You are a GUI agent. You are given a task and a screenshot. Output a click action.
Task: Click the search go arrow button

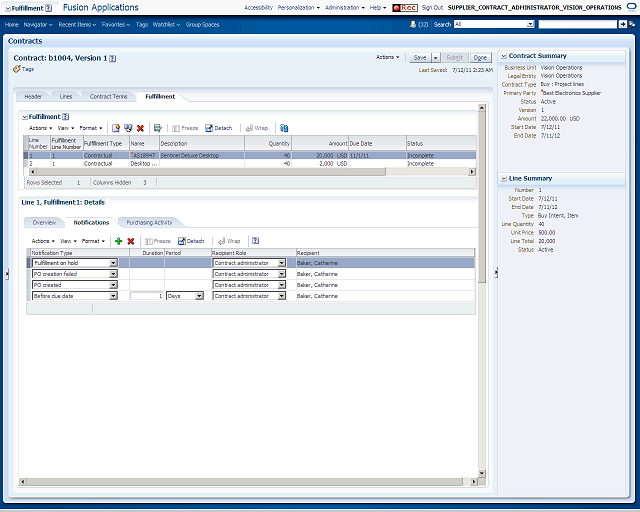[622, 24]
